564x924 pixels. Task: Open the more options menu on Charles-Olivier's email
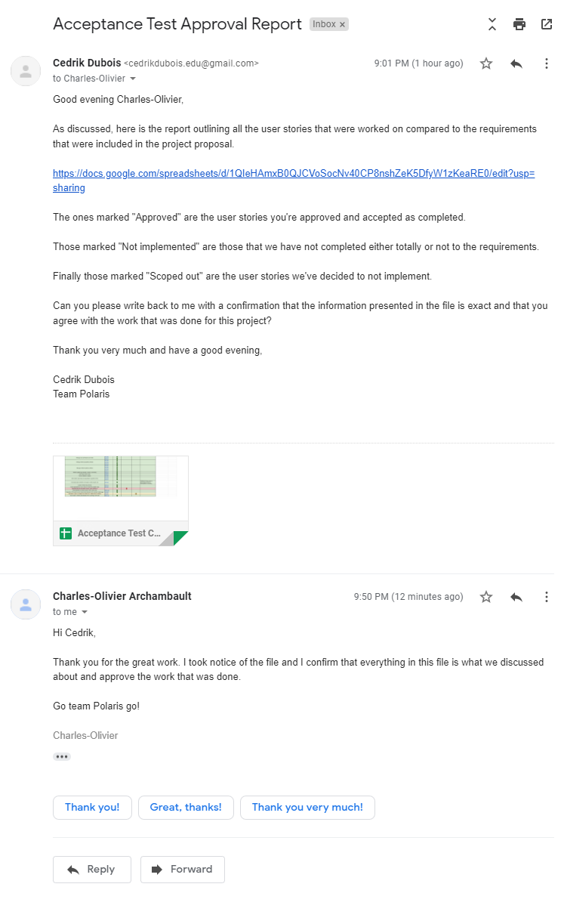(547, 597)
